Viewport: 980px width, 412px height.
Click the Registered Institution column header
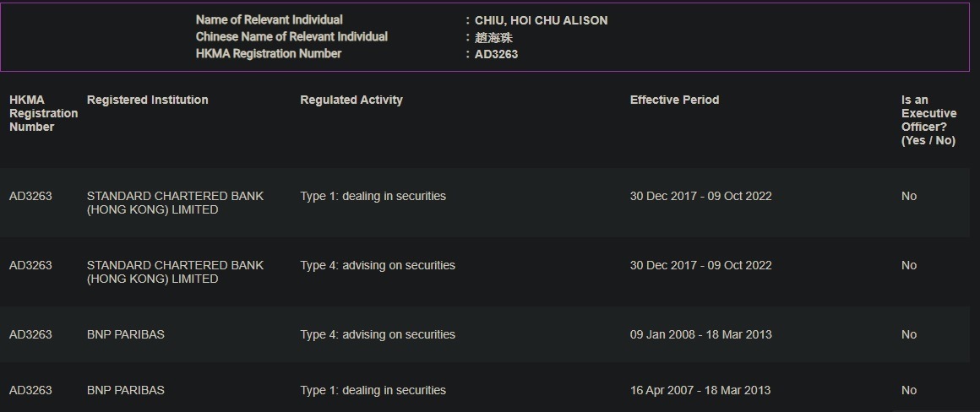coord(148,100)
